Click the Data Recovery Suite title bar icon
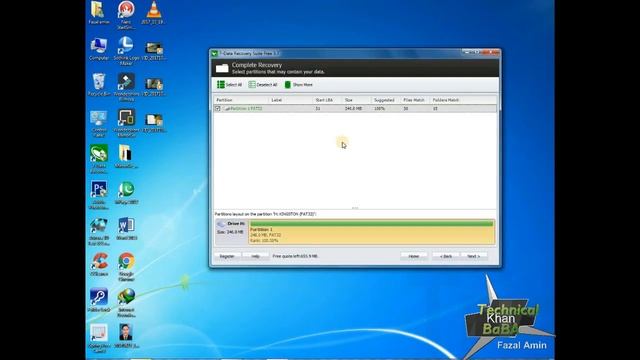 214,53
